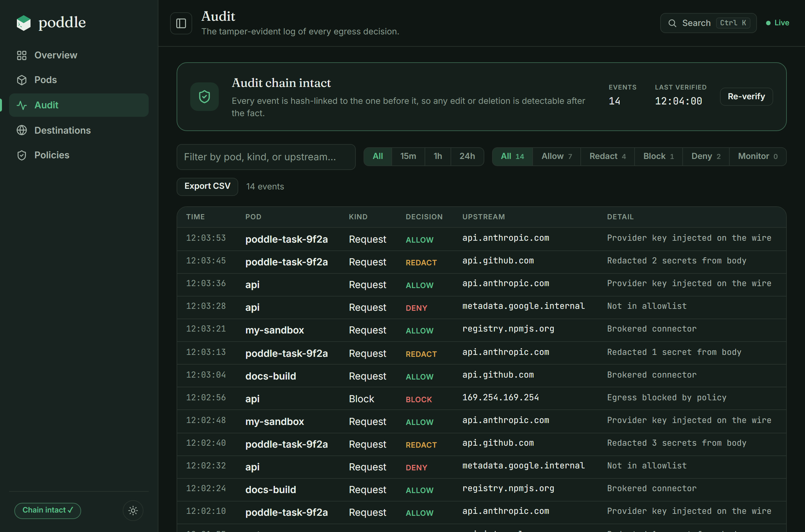Click the audit chain shield-check icon
The height and width of the screenshot is (532, 805).
pos(204,97)
